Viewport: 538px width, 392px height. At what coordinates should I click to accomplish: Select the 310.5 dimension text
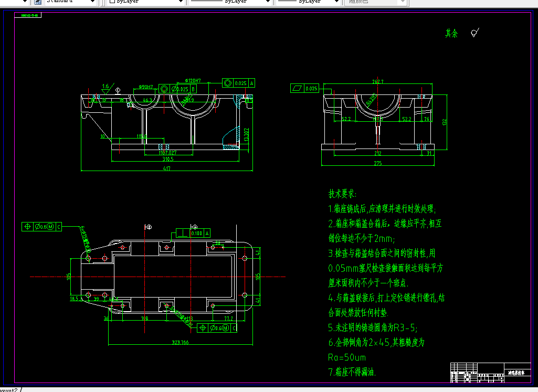pyautogui.click(x=168, y=159)
